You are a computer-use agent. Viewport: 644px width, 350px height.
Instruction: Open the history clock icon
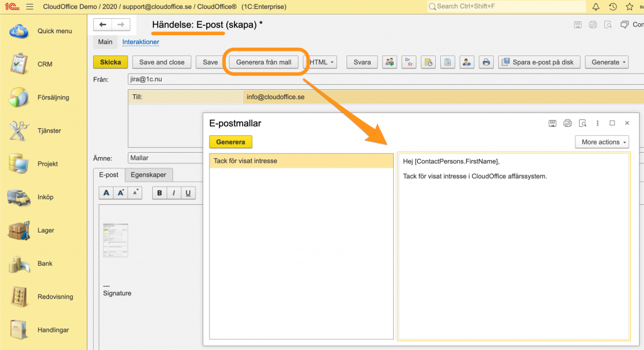[613, 6]
